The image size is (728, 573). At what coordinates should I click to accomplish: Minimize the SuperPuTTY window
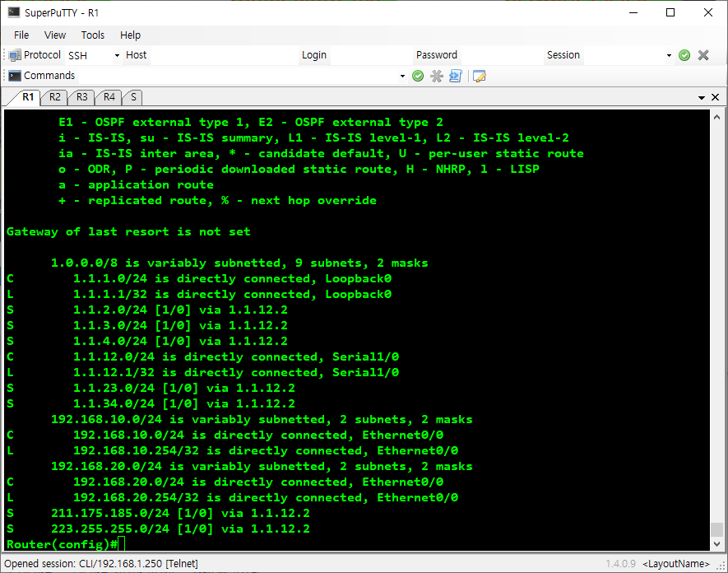click(633, 12)
